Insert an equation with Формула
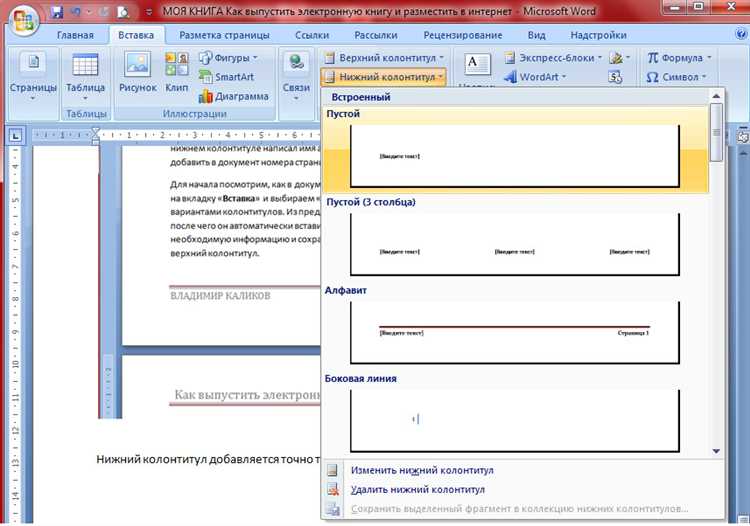The height and width of the screenshot is (526, 750). point(679,58)
